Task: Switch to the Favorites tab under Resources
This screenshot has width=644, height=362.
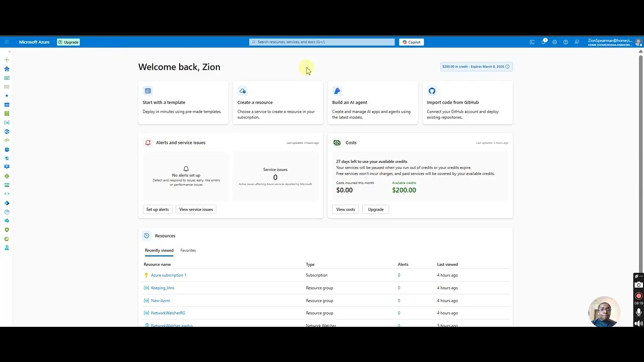Action: click(188, 250)
